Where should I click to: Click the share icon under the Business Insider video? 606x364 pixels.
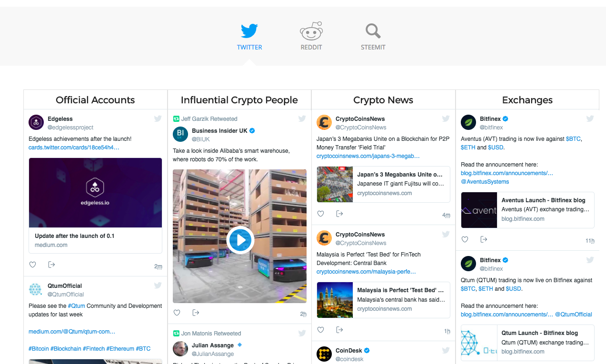coord(195,313)
